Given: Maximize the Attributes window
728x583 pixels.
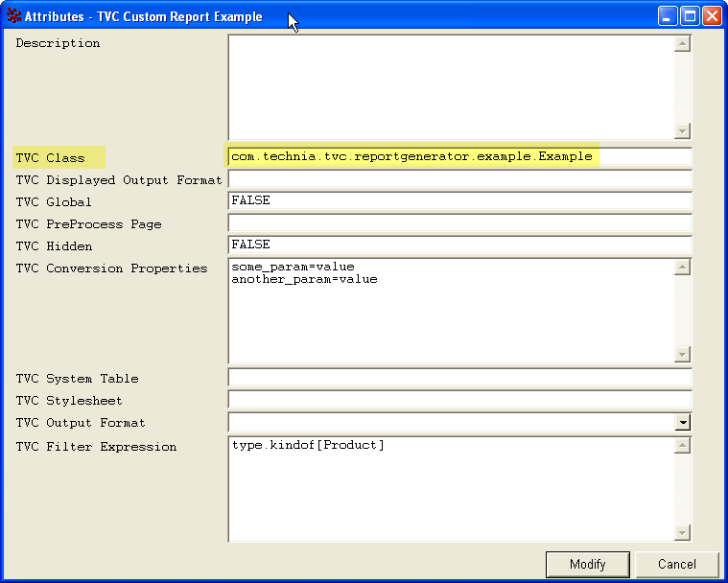Looking at the screenshot, I should [x=690, y=16].
